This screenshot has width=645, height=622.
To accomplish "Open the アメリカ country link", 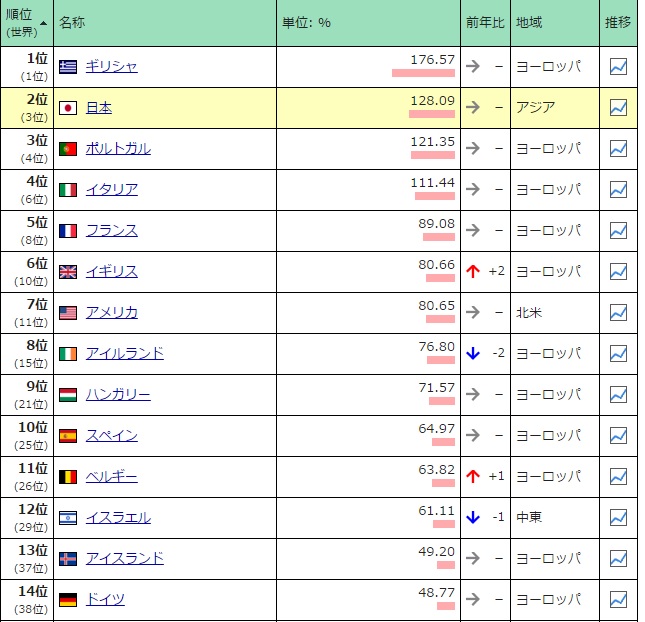I will (x=111, y=312).
